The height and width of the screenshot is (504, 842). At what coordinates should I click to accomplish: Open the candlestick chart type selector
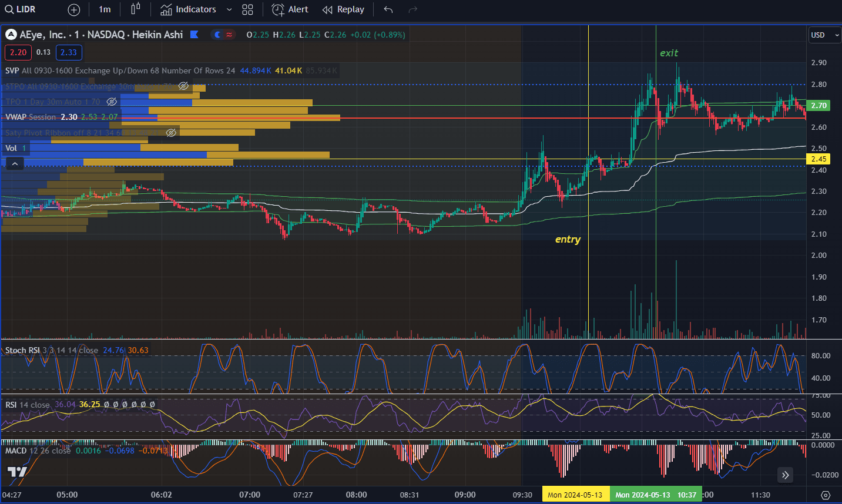coord(136,9)
